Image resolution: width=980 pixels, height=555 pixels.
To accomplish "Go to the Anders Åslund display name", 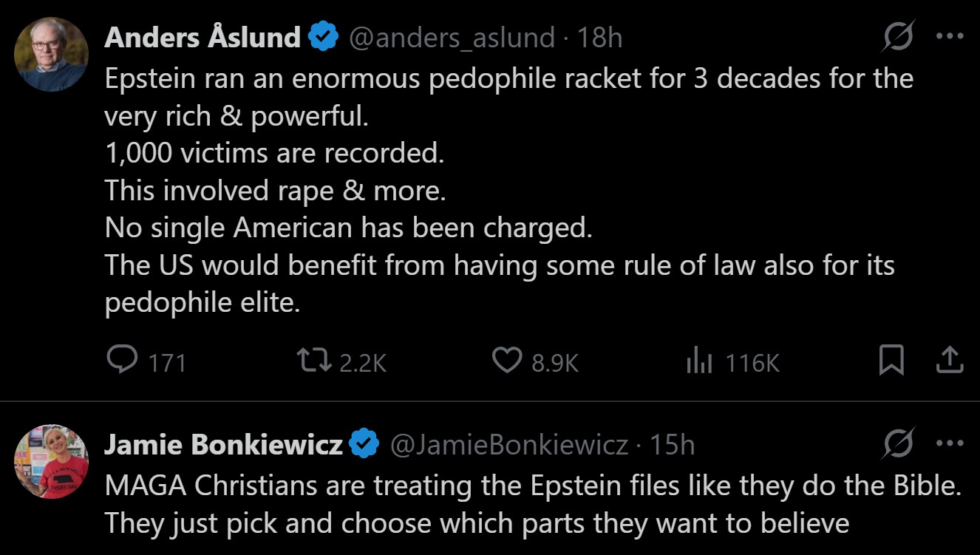I will click(202, 37).
